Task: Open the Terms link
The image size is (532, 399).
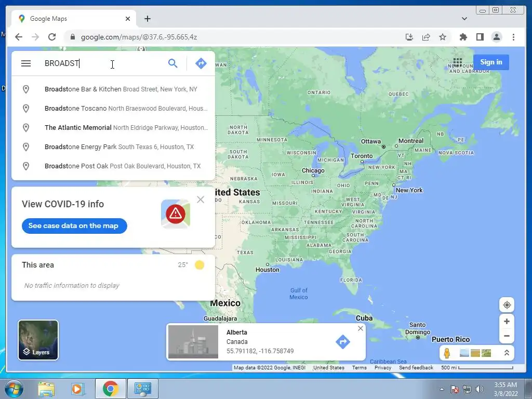Action: pyautogui.click(x=360, y=368)
